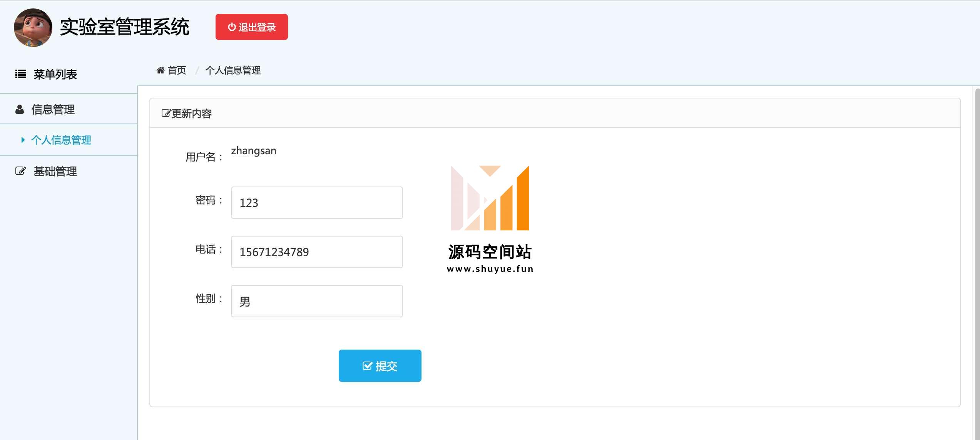The width and height of the screenshot is (980, 440).
Task: Click 个人信息管理 in the breadcrumb
Action: click(233, 70)
